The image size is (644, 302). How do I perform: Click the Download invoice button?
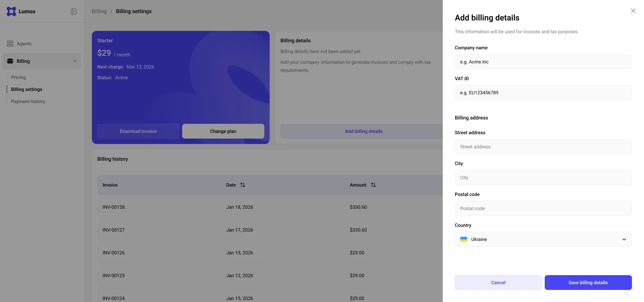(x=138, y=131)
